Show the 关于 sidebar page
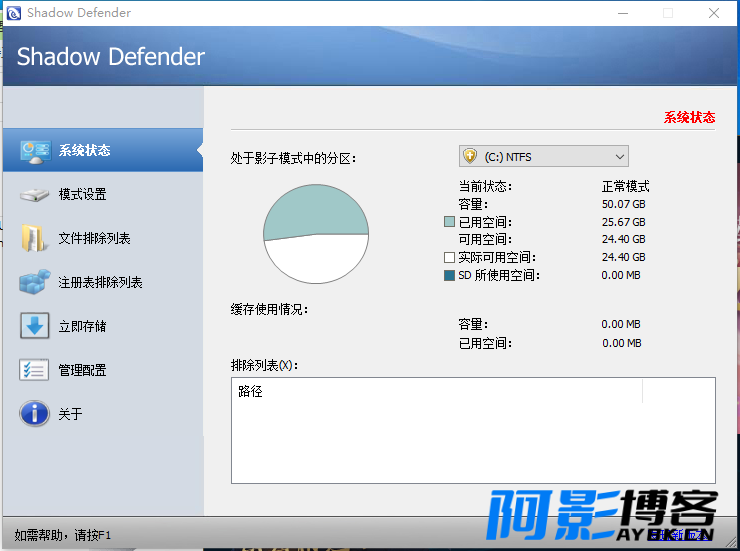 tap(103, 414)
